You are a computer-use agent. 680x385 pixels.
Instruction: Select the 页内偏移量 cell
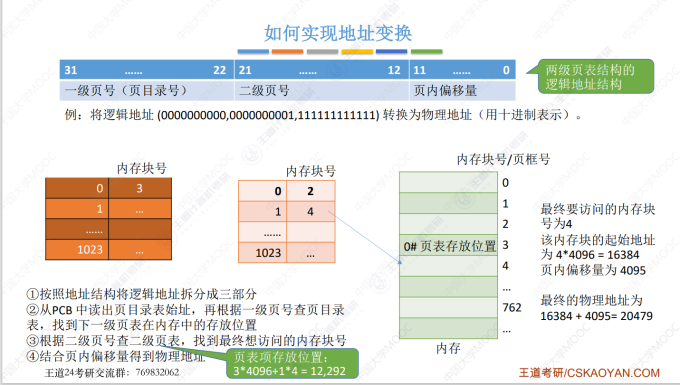[462, 91]
